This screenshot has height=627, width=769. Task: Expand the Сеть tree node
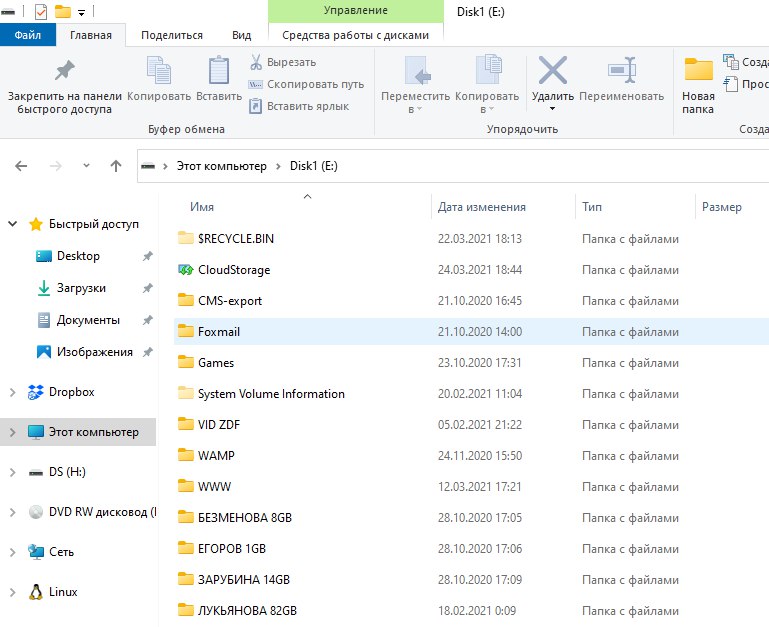pyautogui.click(x=13, y=552)
